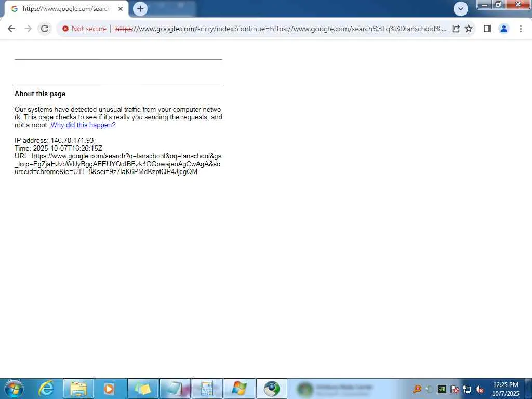The image size is (532, 399).
Task: Bookmark this page with the star icon
Action: [x=469, y=29]
